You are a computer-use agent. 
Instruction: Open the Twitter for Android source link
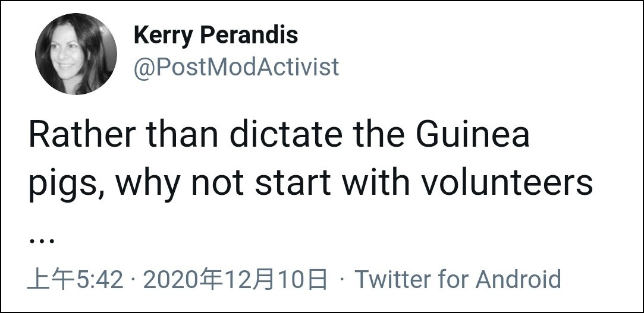(x=458, y=280)
